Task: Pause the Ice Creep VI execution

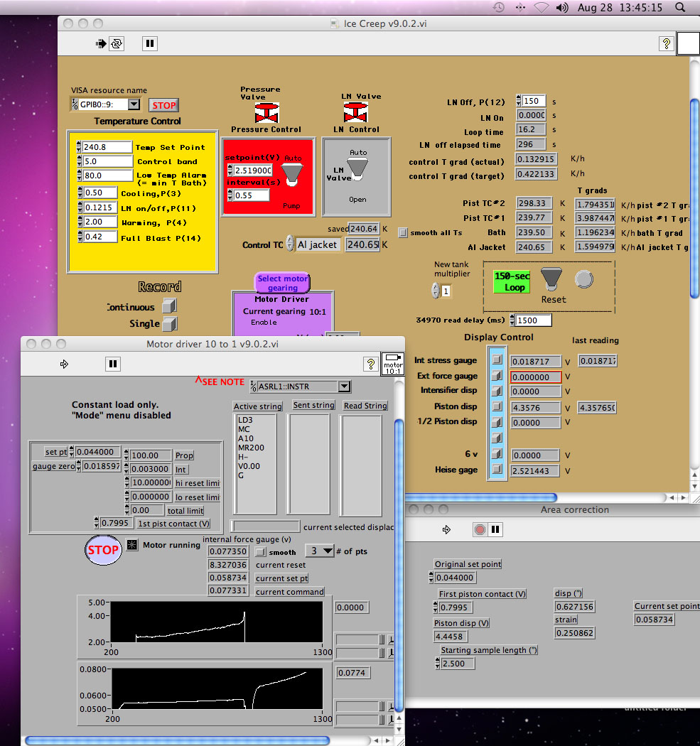Action: coord(149,44)
